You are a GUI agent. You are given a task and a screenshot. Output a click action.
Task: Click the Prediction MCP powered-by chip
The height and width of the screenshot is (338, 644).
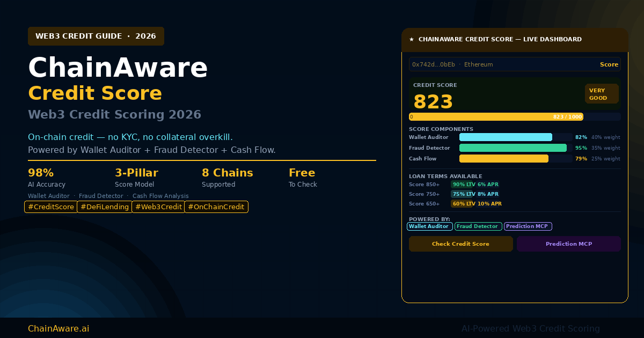528,226
